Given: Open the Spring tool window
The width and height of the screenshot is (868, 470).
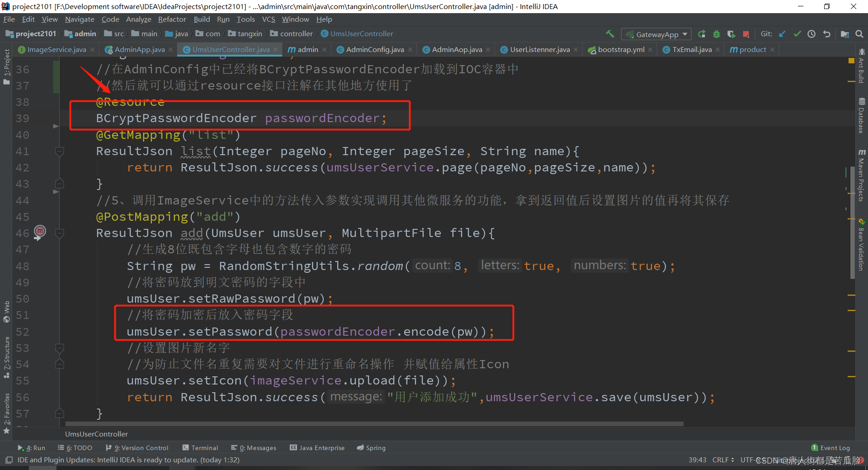Looking at the screenshot, I should 371,448.
